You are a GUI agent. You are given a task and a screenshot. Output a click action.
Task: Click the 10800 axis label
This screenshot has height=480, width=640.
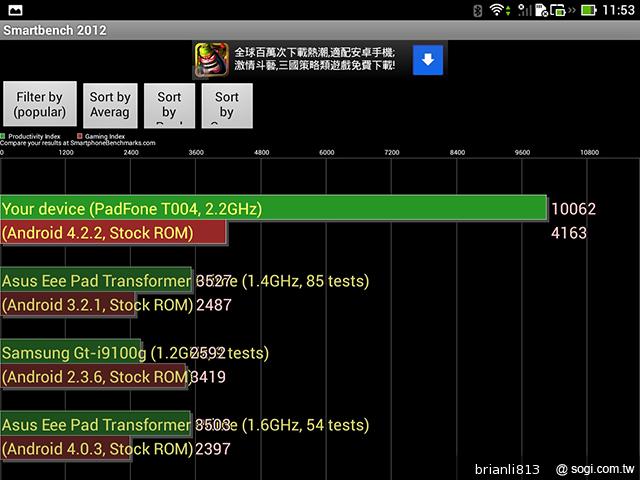click(x=589, y=152)
